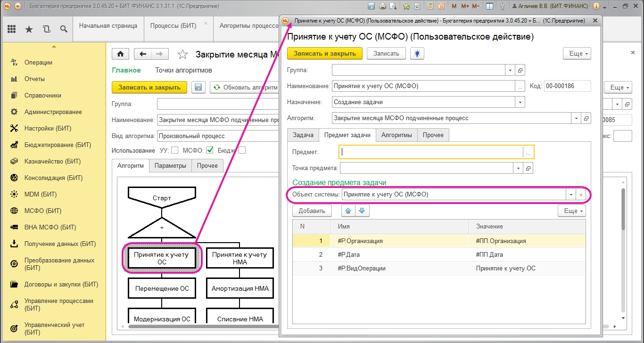644x343 pixels.
Task: Open the Начальная страница tab
Action: coord(108,25)
